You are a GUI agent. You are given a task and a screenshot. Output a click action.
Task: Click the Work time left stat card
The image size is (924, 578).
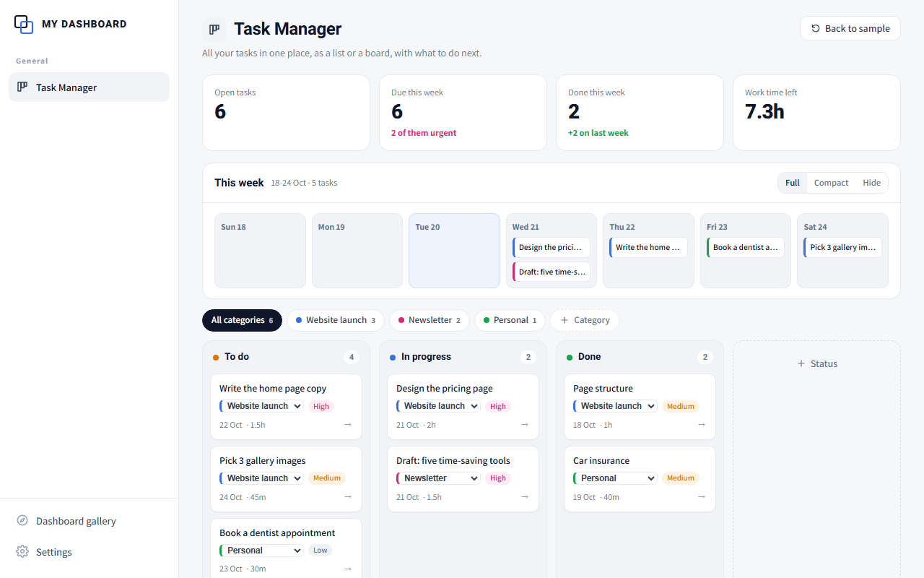pos(816,113)
